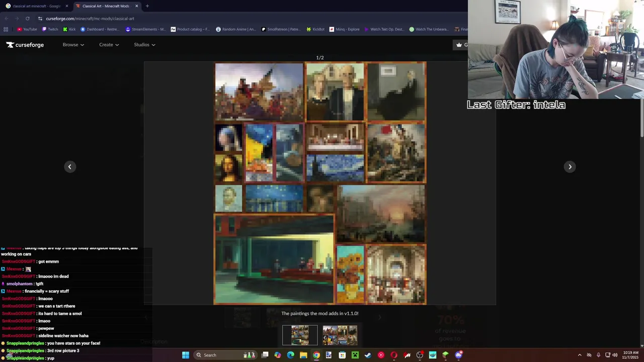Click chat message 'financially = scary stuff'

(x=47, y=291)
